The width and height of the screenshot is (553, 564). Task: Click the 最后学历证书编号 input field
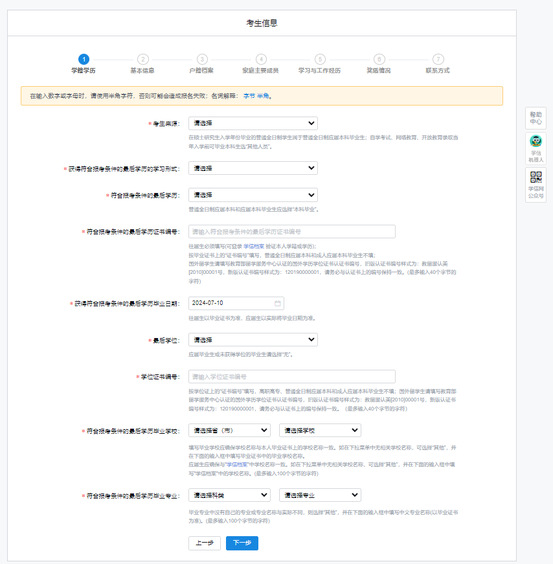coord(292,232)
